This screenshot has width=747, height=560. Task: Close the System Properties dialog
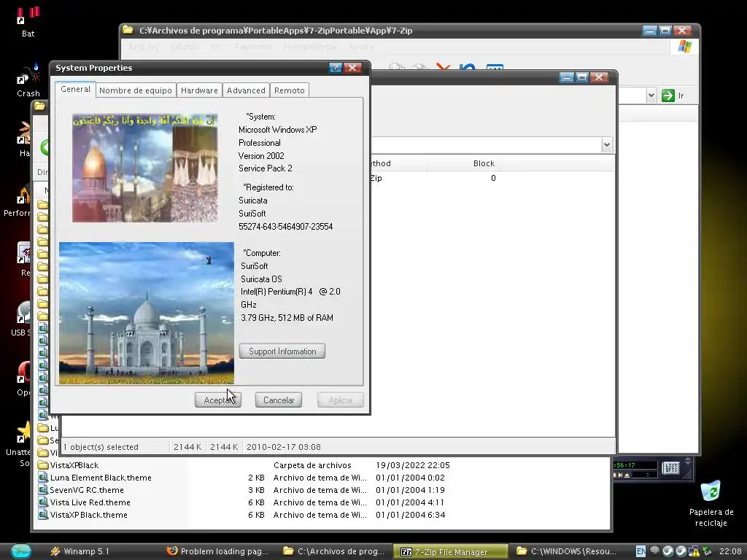[x=352, y=68]
